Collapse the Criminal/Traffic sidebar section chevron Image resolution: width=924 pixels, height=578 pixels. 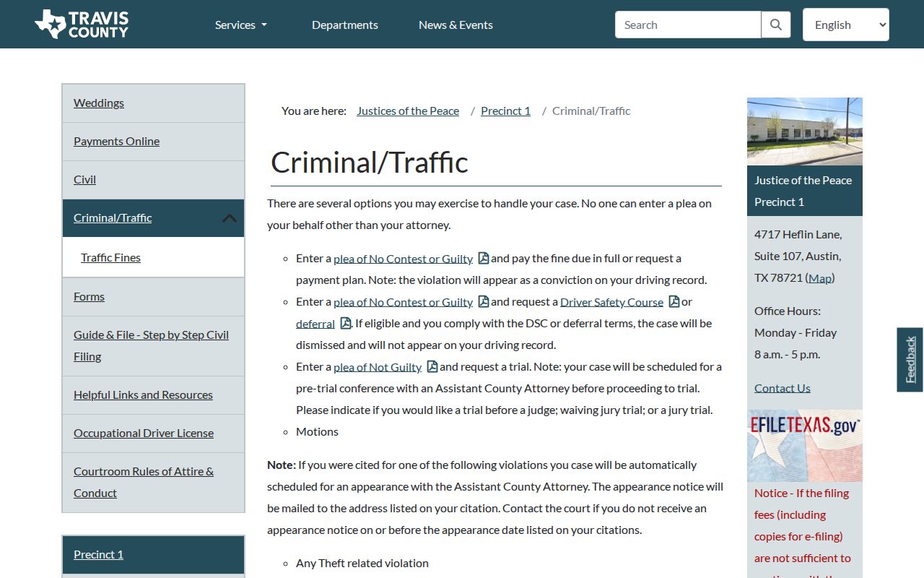point(229,218)
